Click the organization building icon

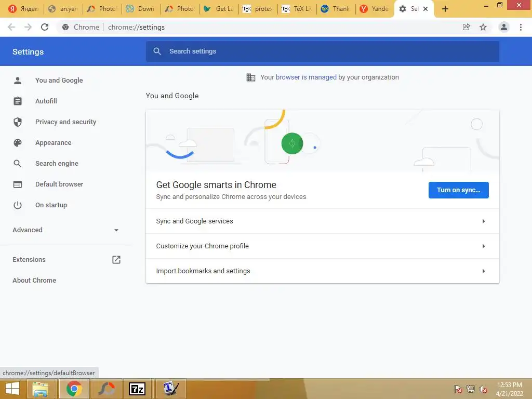click(251, 77)
